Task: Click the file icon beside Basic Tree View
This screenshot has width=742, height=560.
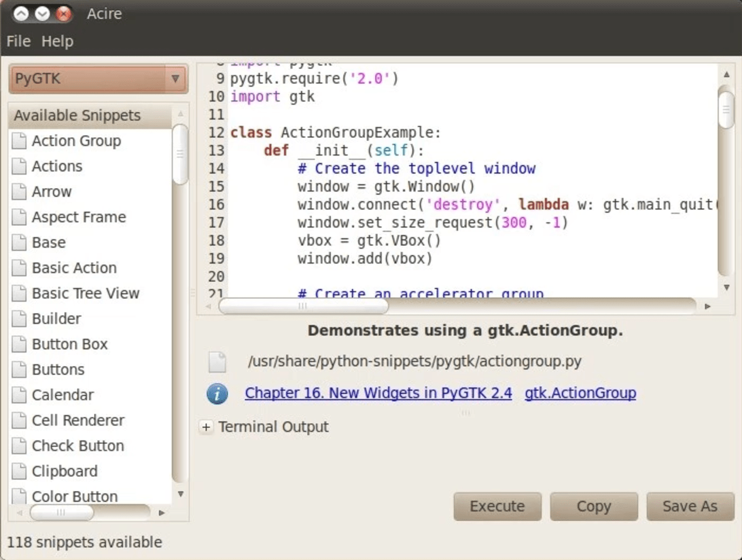Action: pyautogui.click(x=19, y=293)
